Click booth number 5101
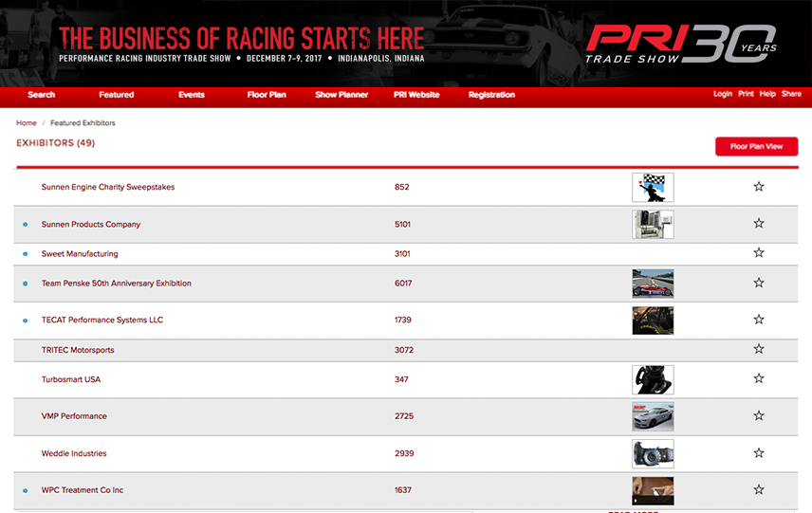812x513 pixels. [402, 224]
